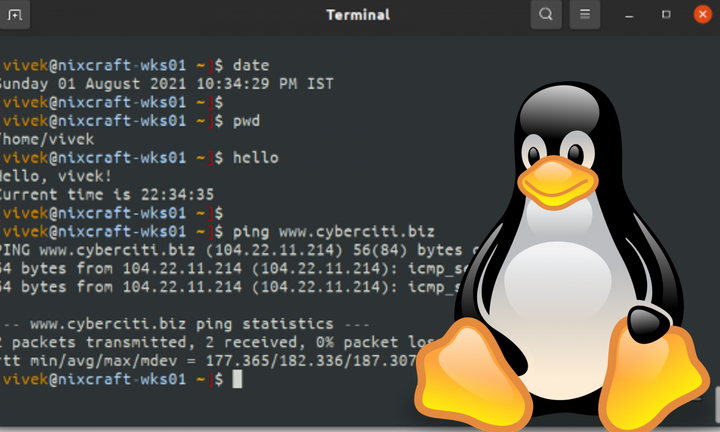
Task: Click the 'date' command text
Action: (251, 65)
